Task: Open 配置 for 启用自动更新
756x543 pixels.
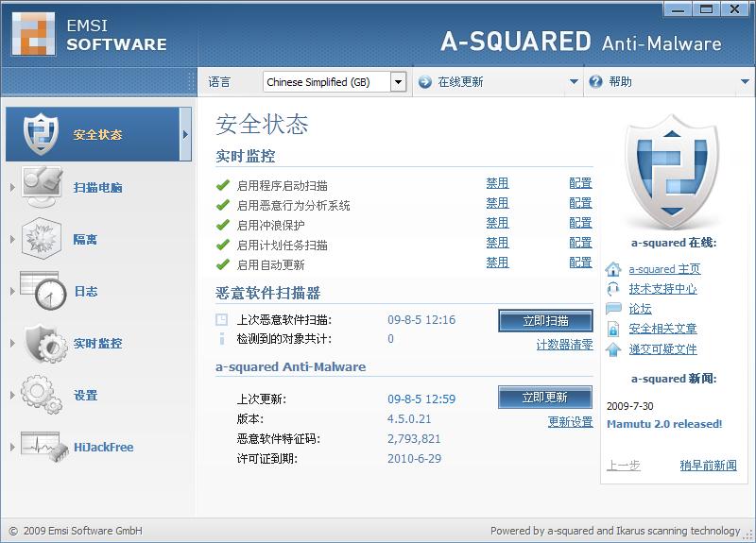Action: [x=580, y=263]
